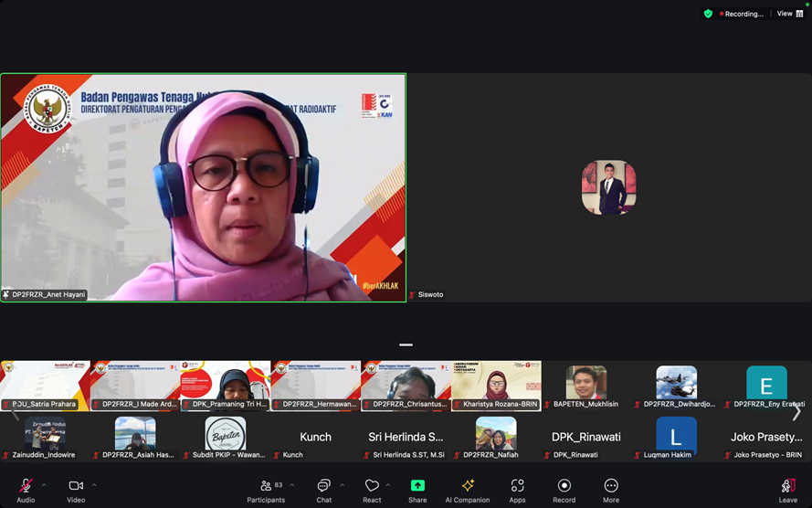Open the Participants panel
Screen dimensions: 812x508
[x=266, y=490]
